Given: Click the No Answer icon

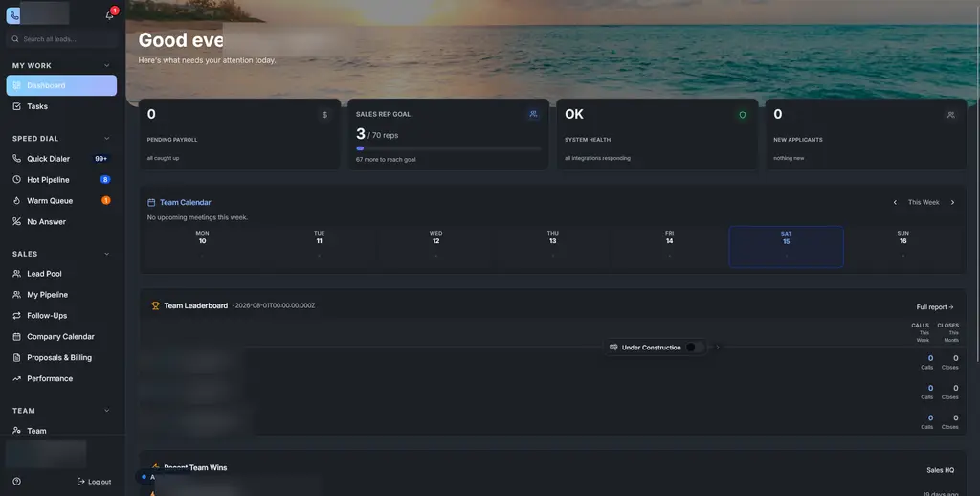Looking at the screenshot, I should 17,221.
